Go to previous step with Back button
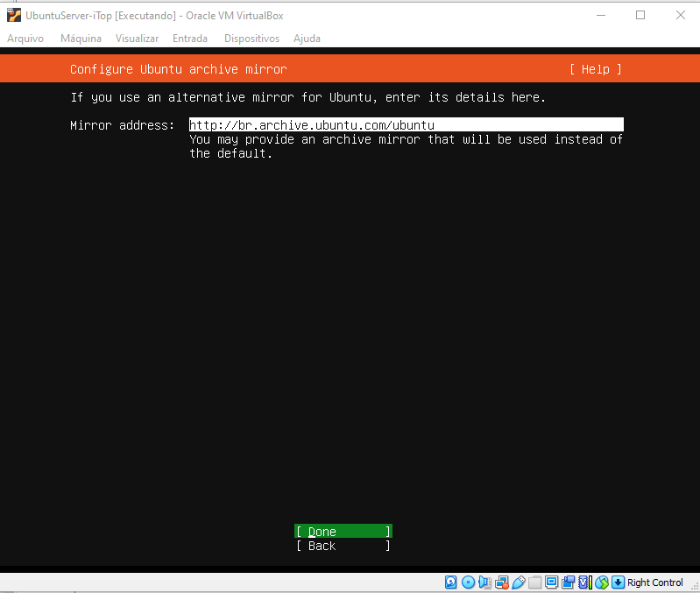Viewport: 700px width, 593px height. coord(343,546)
